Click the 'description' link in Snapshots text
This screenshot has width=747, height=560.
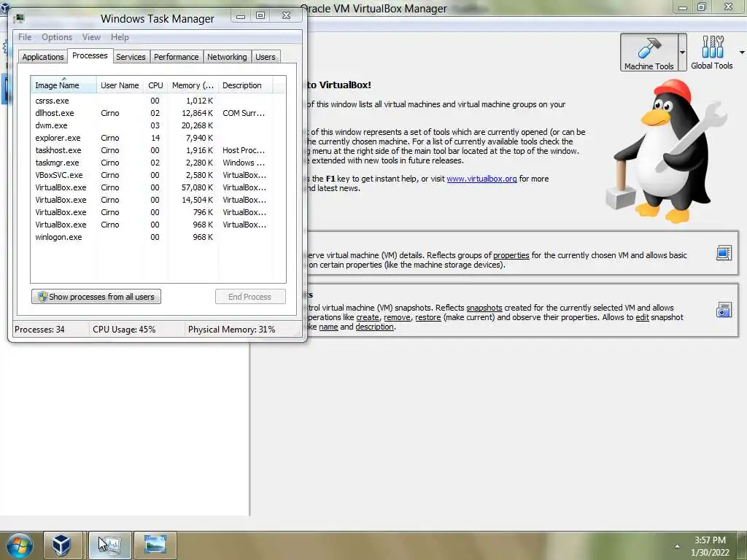click(x=374, y=327)
